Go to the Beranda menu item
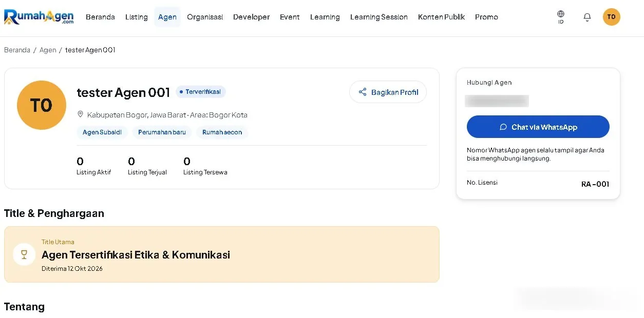This screenshot has height=318, width=644. pos(100,17)
